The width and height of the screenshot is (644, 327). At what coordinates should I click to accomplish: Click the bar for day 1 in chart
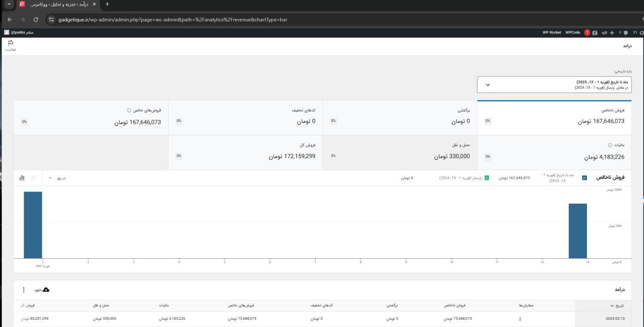[33, 225]
